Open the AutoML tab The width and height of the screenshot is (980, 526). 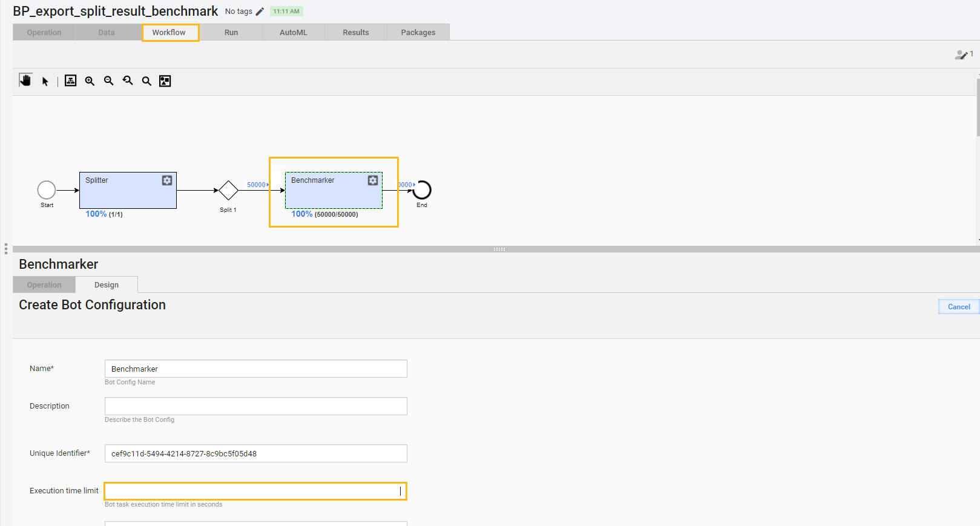point(294,33)
